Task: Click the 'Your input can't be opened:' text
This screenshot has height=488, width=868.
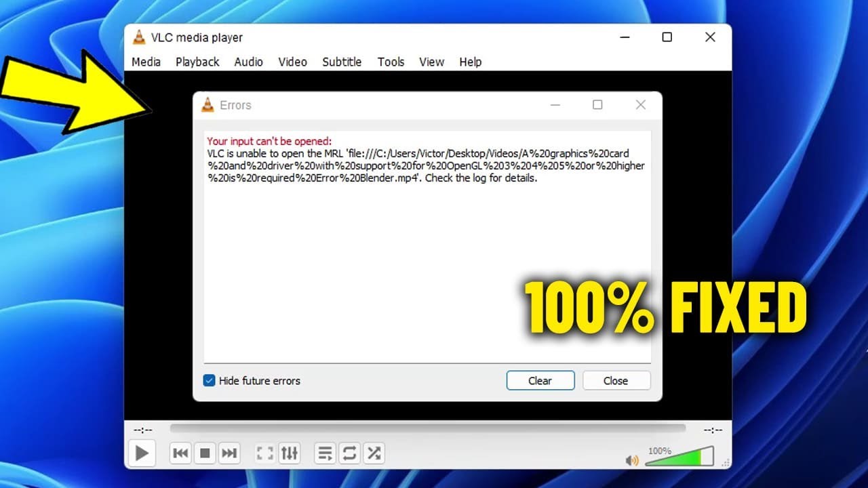Action: 269,141
